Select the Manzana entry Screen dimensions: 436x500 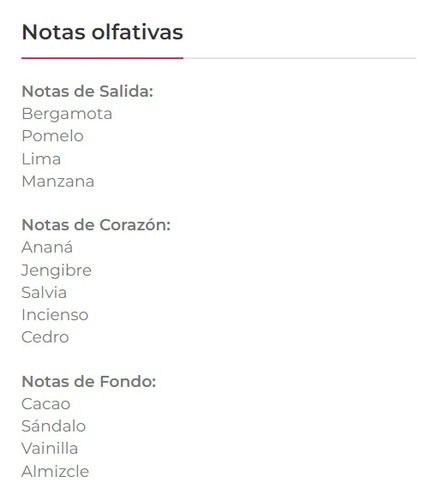click(x=58, y=181)
